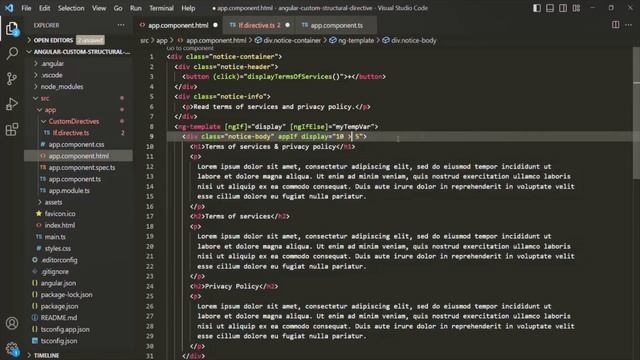This screenshot has width=640, height=360.
Task: Open the File menu
Action: [x=26, y=8]
